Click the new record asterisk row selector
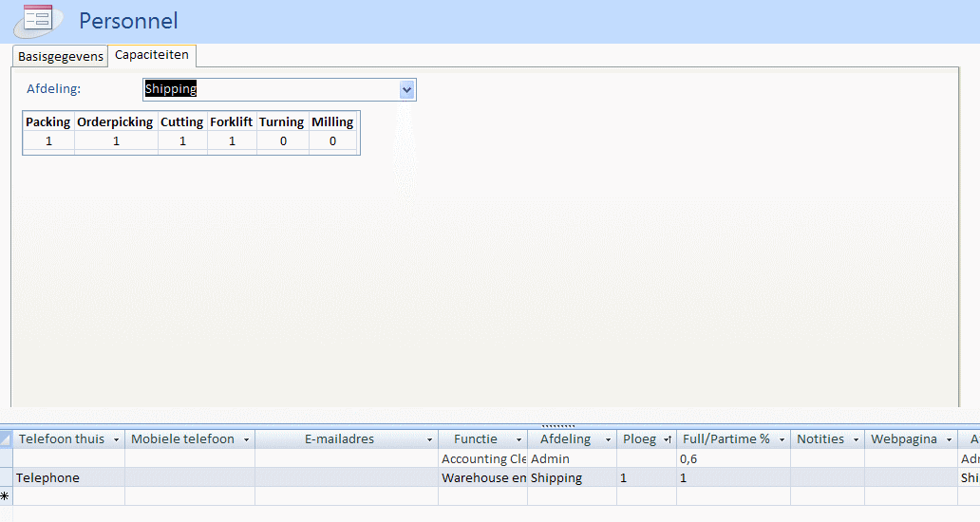Viewport: 980px width, 522px height. pyautogui.click(x=6, y=496)
